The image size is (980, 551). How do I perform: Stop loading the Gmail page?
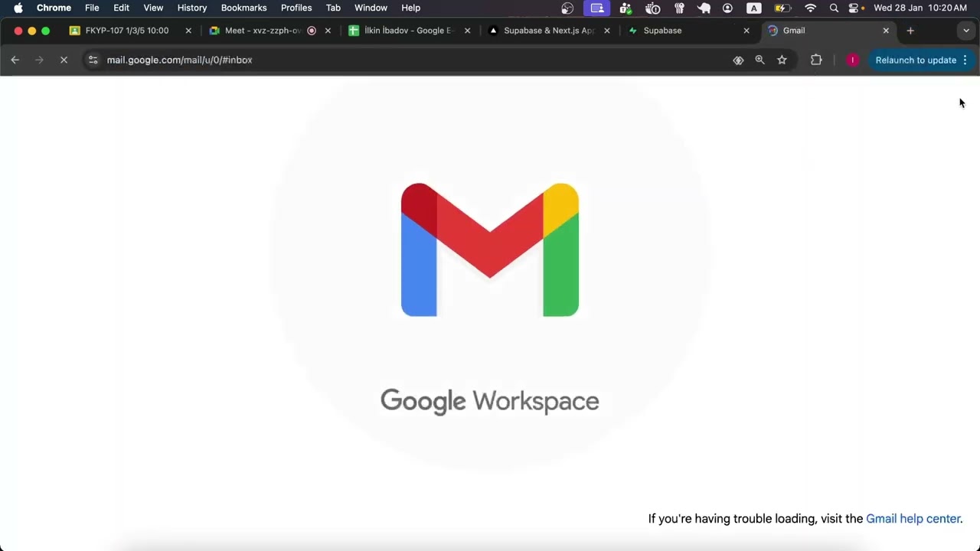coord(64,60)
